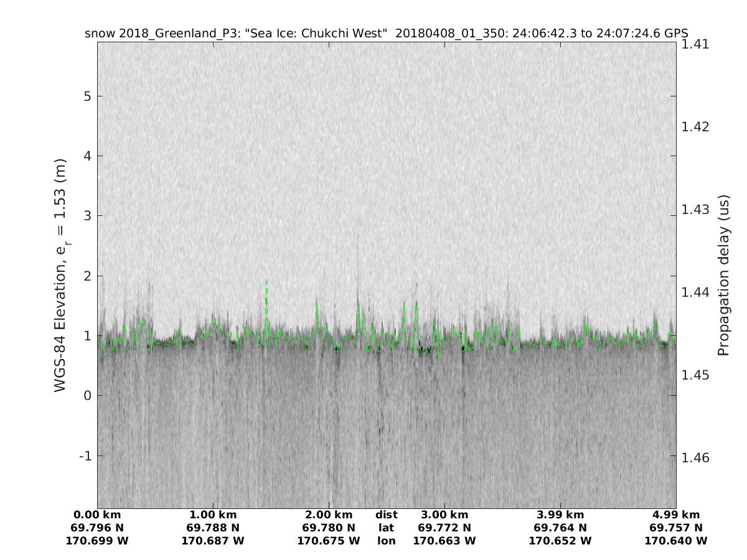This screenshot has height=560, width=747.
Task: Click the "lon" row label
Action: (x=386, y=541)
